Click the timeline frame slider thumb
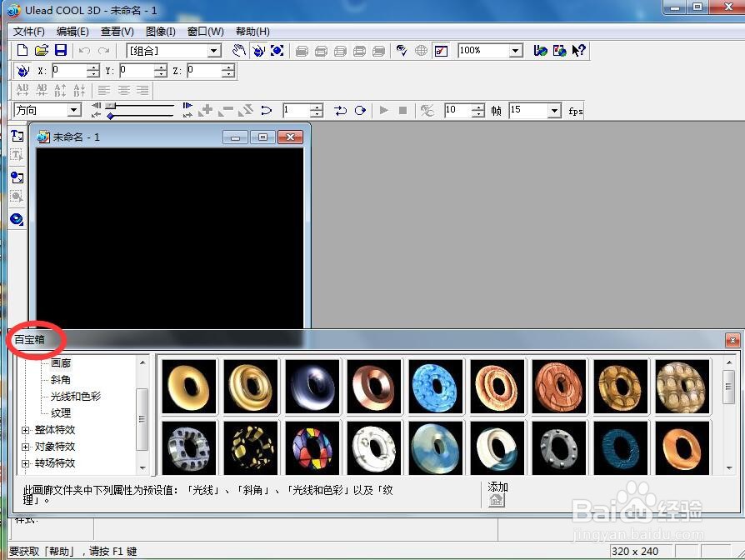Screen dimensions: 745x560 click(x=110, y=106)
